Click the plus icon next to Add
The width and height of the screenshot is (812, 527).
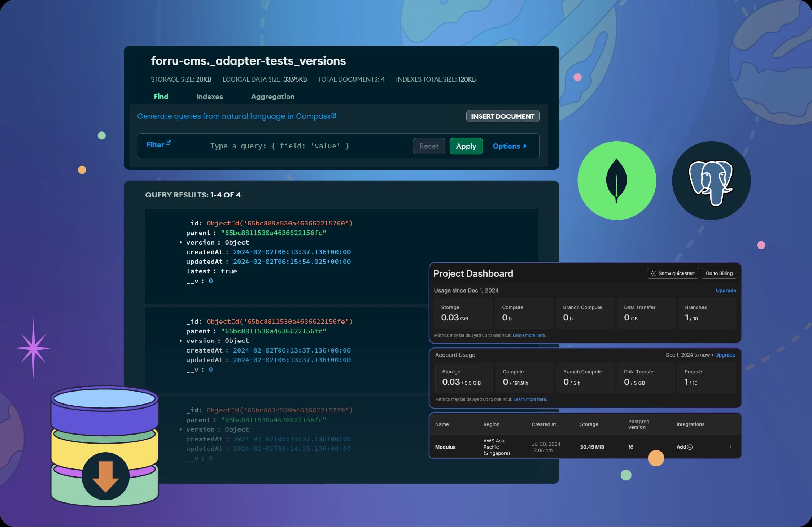pos(690,447)
